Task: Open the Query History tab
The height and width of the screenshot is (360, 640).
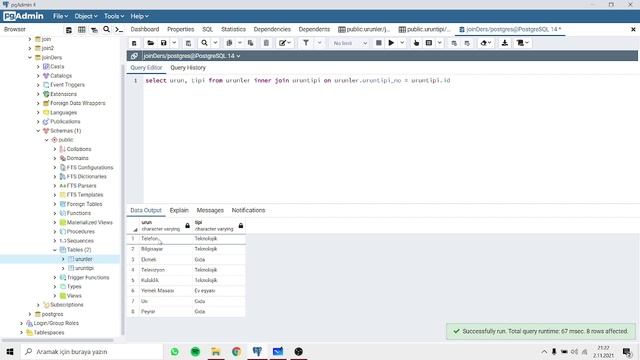Action: coord(188,68)
